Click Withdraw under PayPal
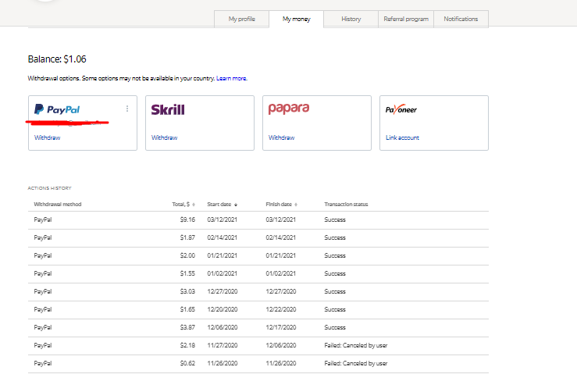Screen dimensions: 577x392 pos(47,137)
